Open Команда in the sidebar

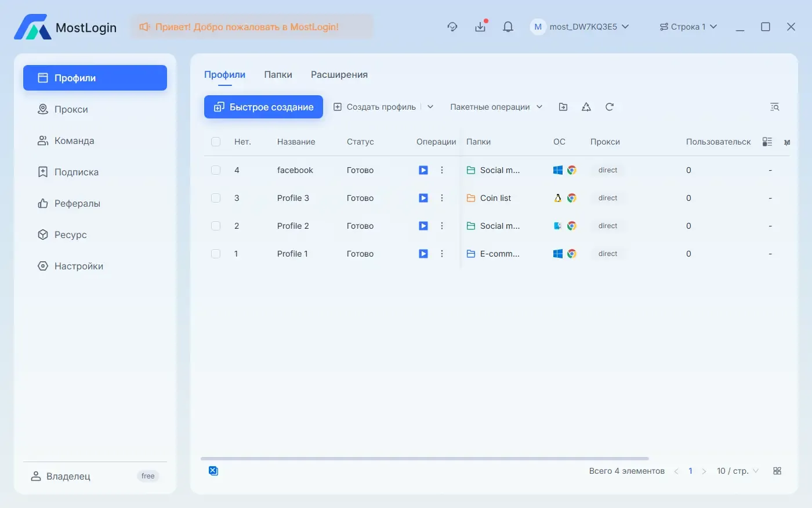[x=95, y=140]
